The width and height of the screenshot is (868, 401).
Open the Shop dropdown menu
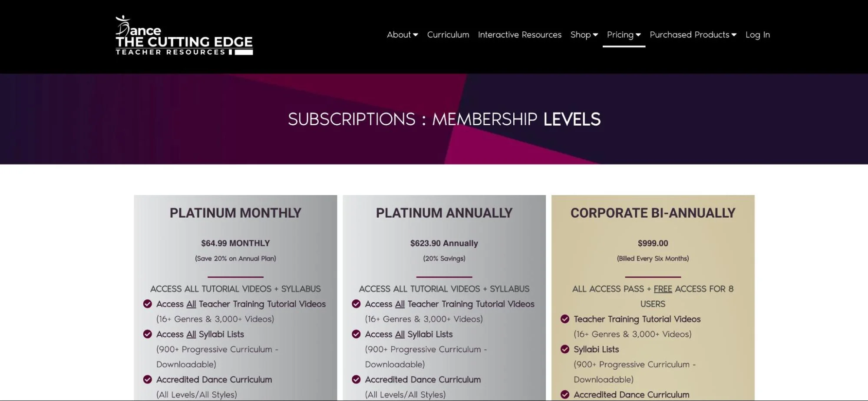point(584,35)
